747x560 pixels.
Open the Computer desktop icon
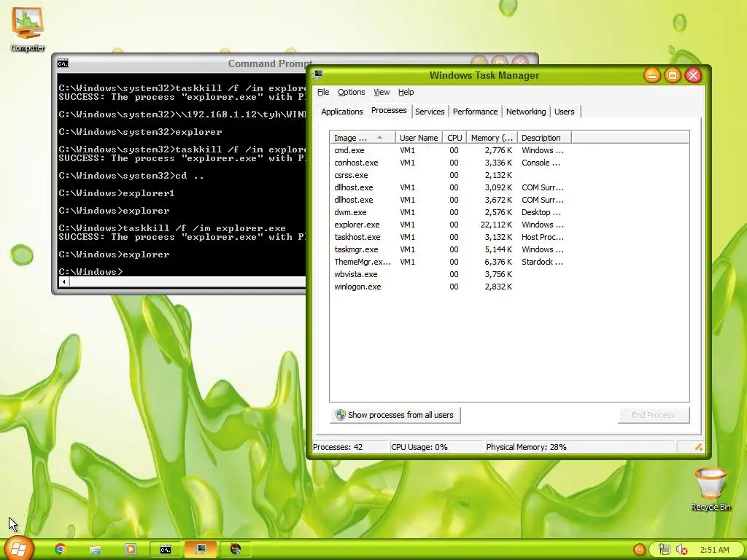28,29
